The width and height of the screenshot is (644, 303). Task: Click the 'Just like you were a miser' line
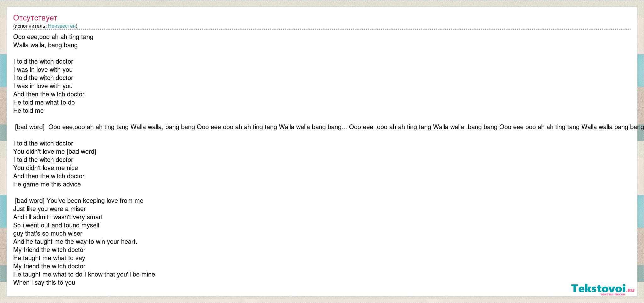pyautogui.click(x=49, y=209)
